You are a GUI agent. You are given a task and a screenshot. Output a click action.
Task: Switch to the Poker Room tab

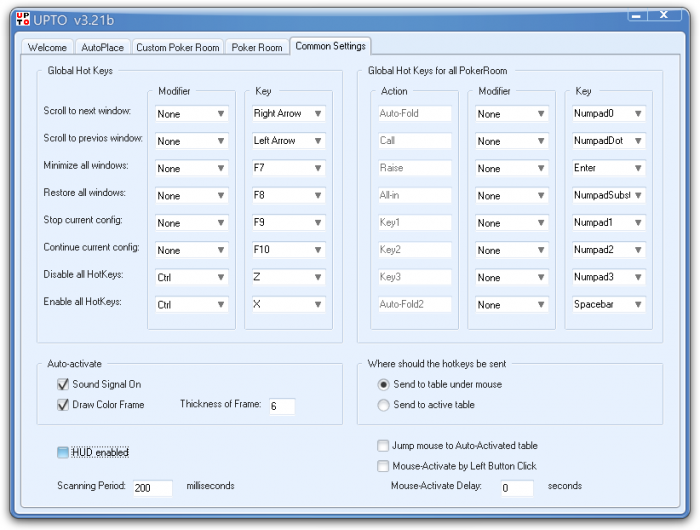coord(257,47)
